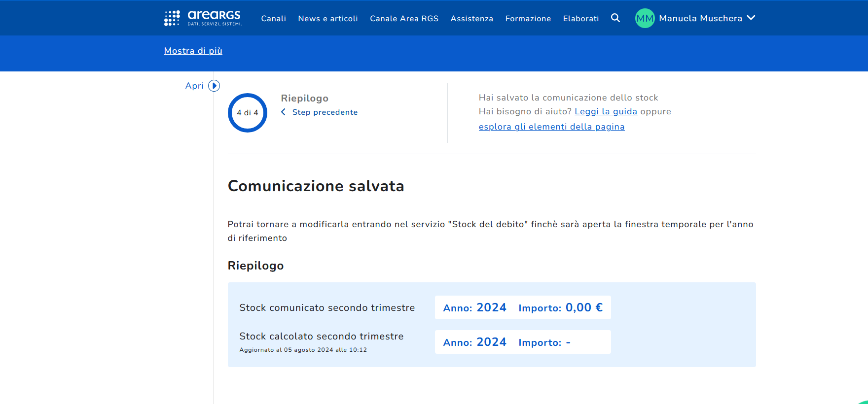Click the areaRGS dotted logo icon
The width and height of the screenshot is (868, 404).
point(172,18)
